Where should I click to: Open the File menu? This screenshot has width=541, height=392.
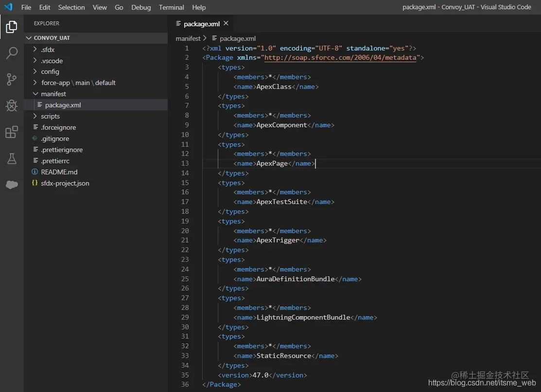pyautogui.click(x=26, y=7)
